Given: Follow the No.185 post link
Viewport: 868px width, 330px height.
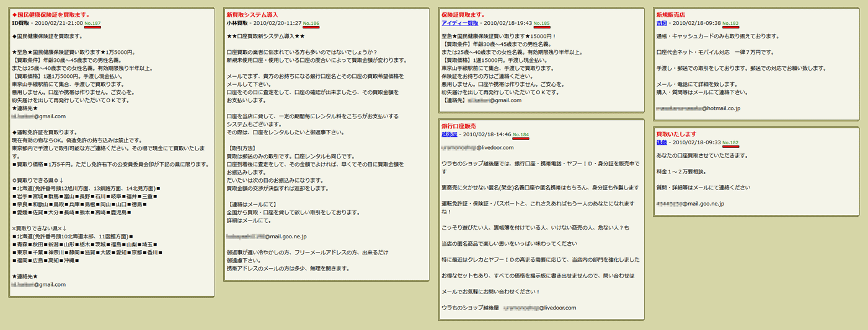Looking at the screenshot, I should pyautogui.click(x=541, y=23).
